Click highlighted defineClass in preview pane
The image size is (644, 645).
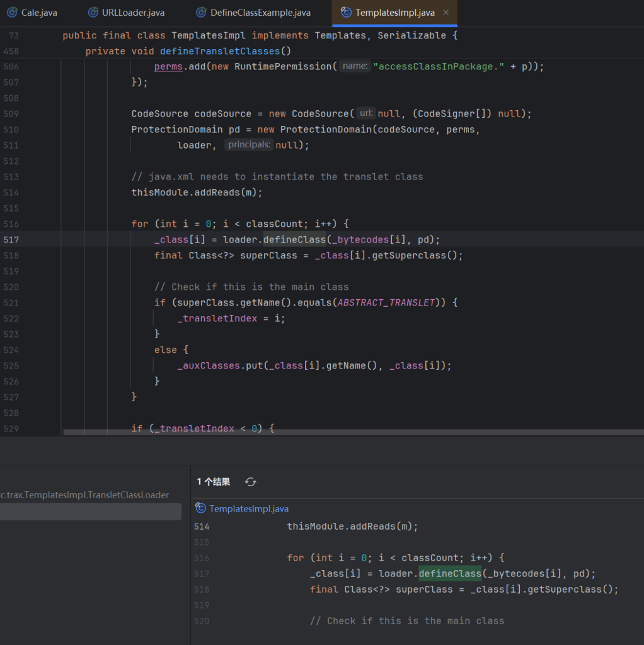[450, 573]
